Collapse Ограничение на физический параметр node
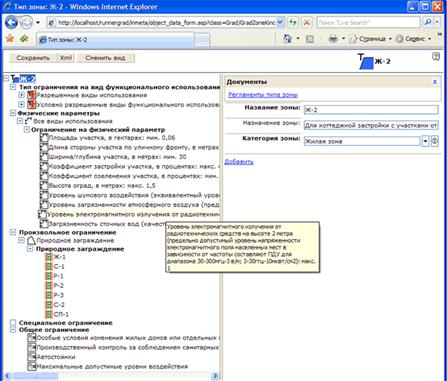Image resolution: width=447 pixels, height=381 pixels. click(27, 130)
